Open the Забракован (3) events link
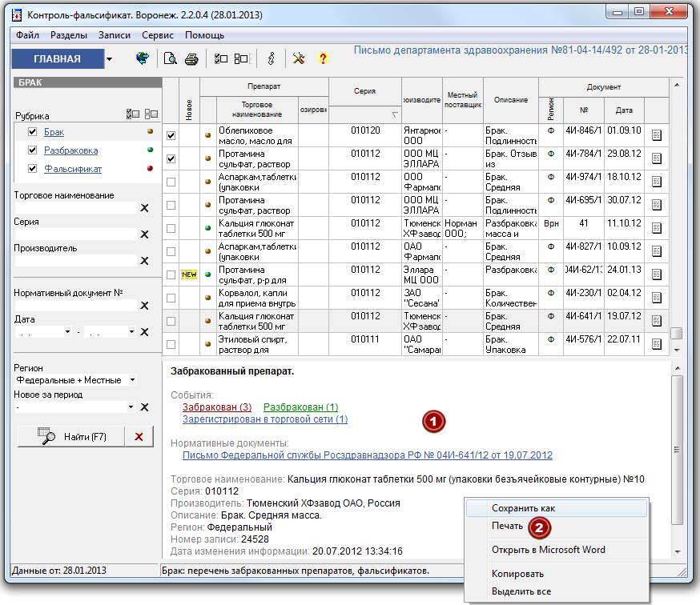 [x=217, y=407]
